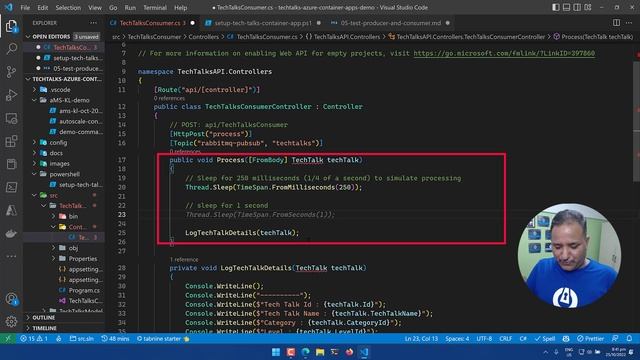Click UTF-8 encoding indicator
The image size is (640, 360).
[484, 338]
